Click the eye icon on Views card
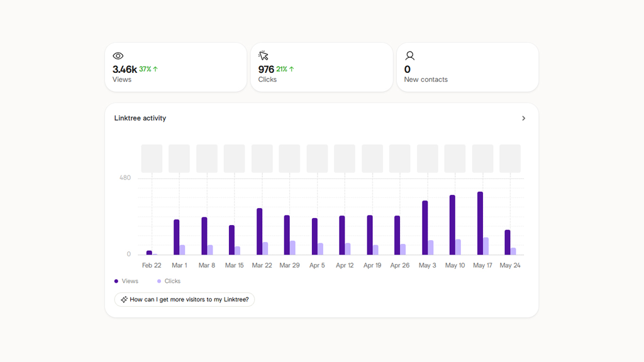Image resolution: width=644 pixels, height=362 pixels. (x=118, y=56)
